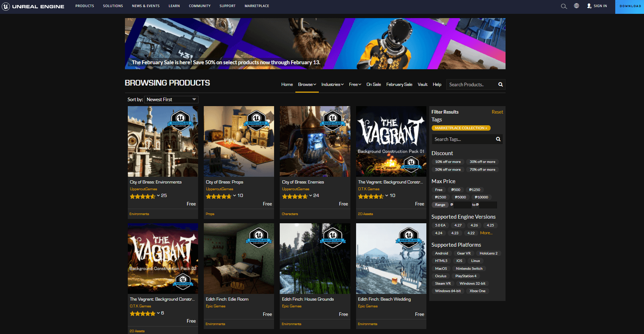The height and width of the screenshot is (334, 644).
Task: Click the Sign In user icon
Action: tap(589, 6)
